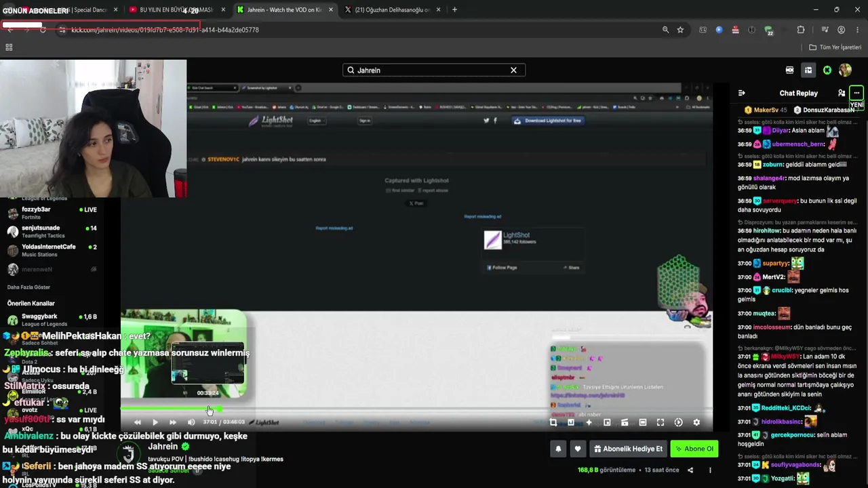The image size is (868, 488).
Task: Click the browser address bar URL
Action: point(165,30)
